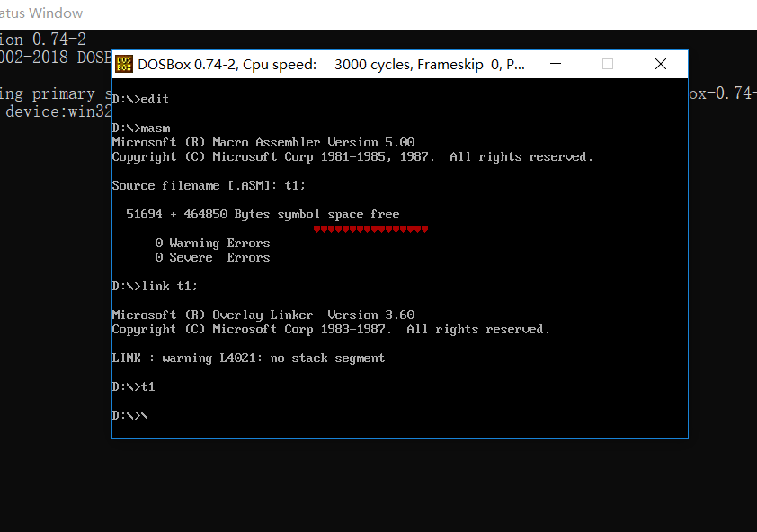Click the 'ion 0.74-2' version text in Status Window
This screenshot has width=757, height=532.
click(43, 39)
